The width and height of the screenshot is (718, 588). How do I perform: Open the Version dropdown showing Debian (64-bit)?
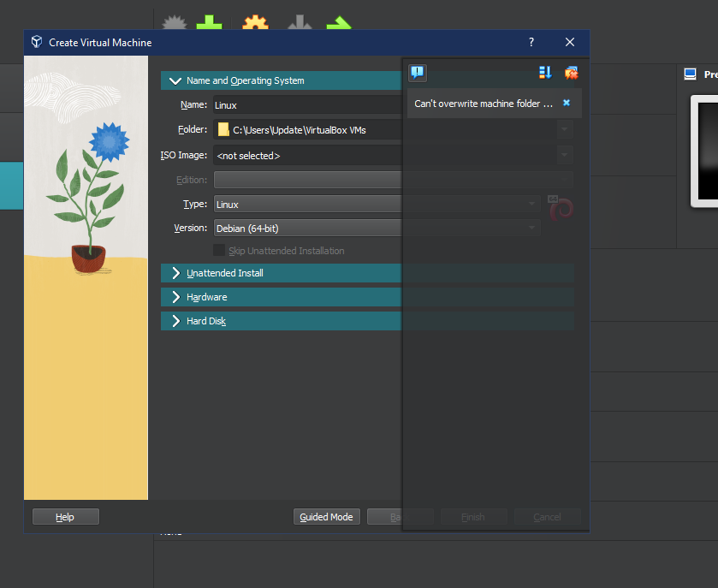pos(377,228)
